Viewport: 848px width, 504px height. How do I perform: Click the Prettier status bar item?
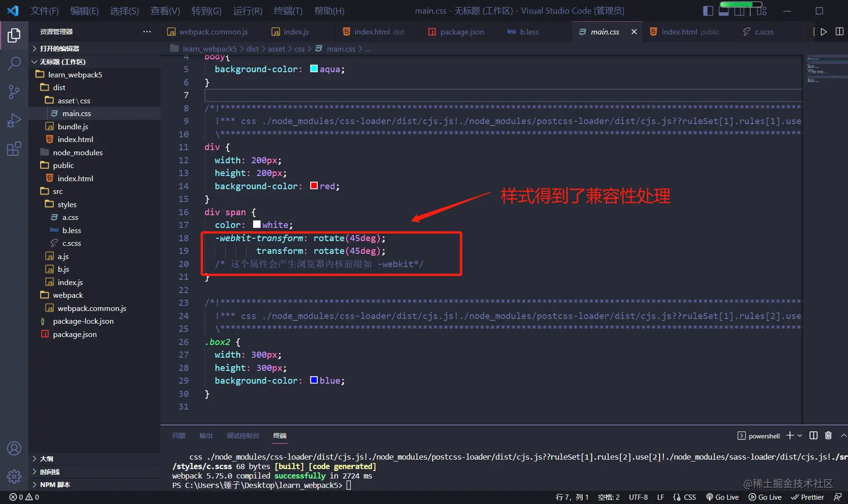(x=807, y=497)
